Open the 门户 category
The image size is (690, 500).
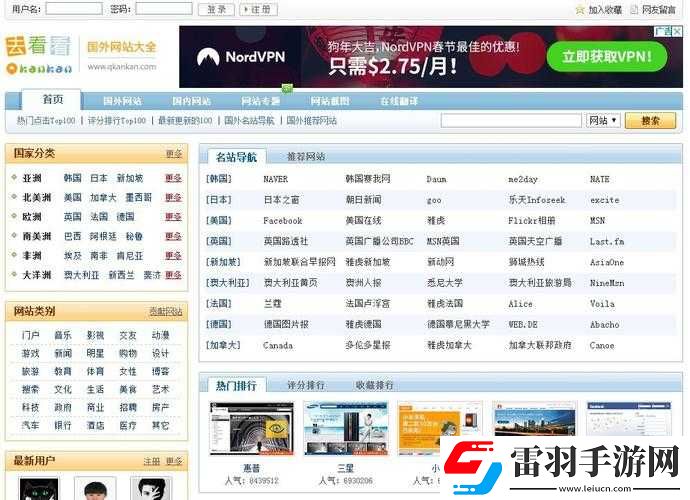point(30,335)
